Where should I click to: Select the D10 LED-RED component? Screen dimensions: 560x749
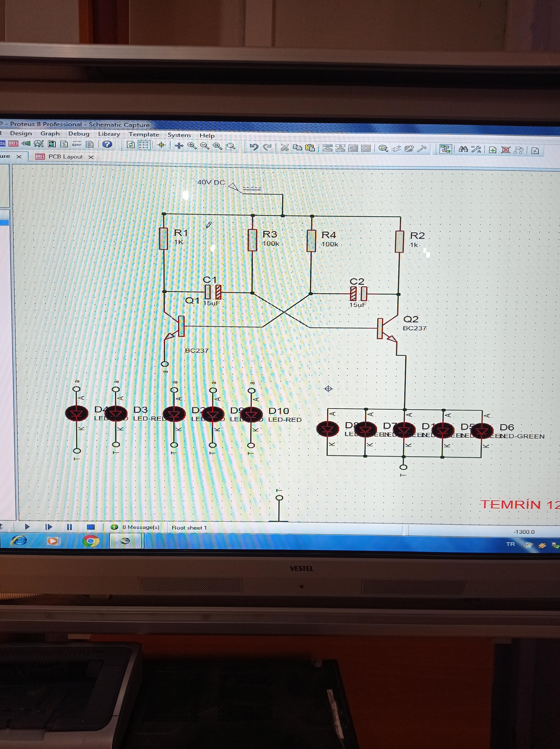point(251,414)
